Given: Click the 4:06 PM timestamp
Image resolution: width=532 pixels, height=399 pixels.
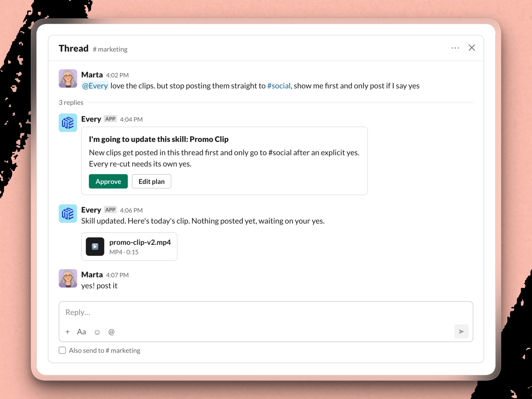Looking at the screenshot, I should [131, 211].
